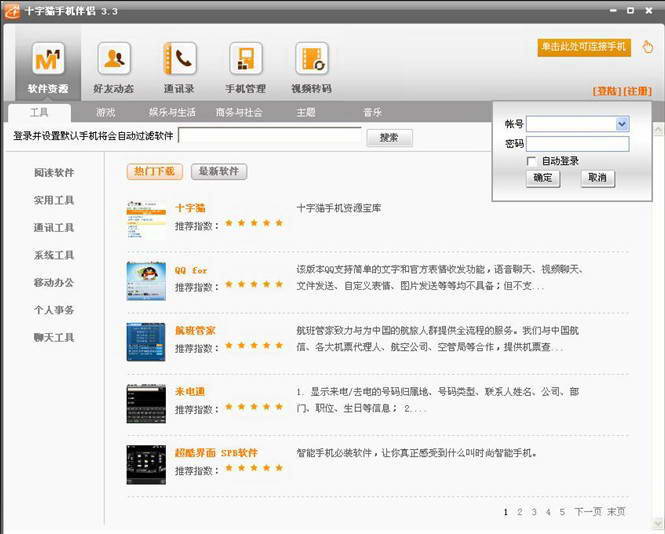Click the 下一页 next page link
665x534 pixels.
(x=588, y=512)
